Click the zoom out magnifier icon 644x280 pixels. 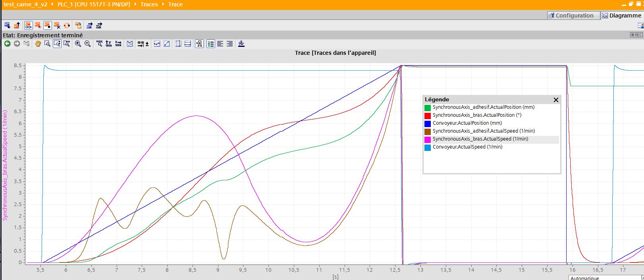point(87,44)
